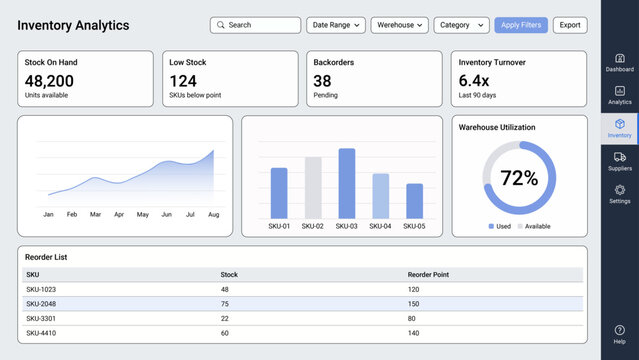Click reorder point value 150
Viewport: 639px width, 360px height.
point(413,304)
